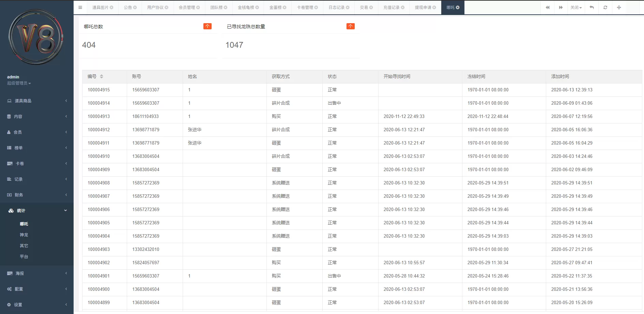Open 神龙 under the 统计 menu
This screenshot has width=644, height=314.
tap(24, 235)
